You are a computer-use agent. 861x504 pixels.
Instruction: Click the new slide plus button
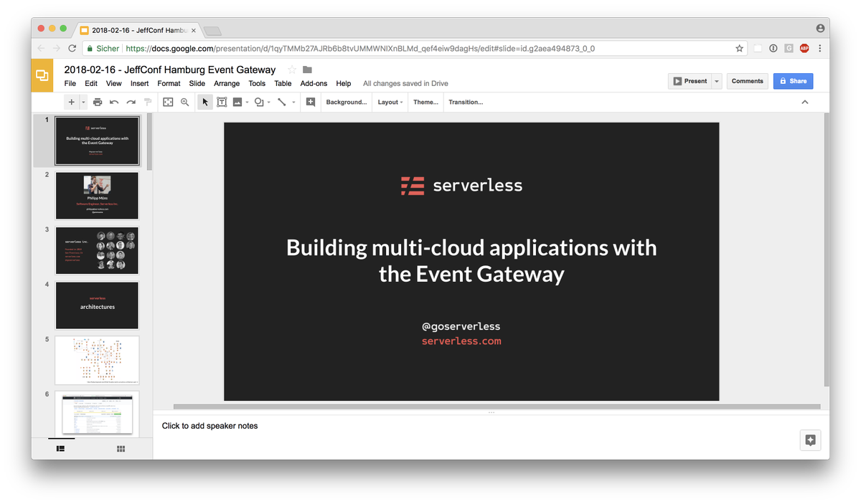pos(71,103)
